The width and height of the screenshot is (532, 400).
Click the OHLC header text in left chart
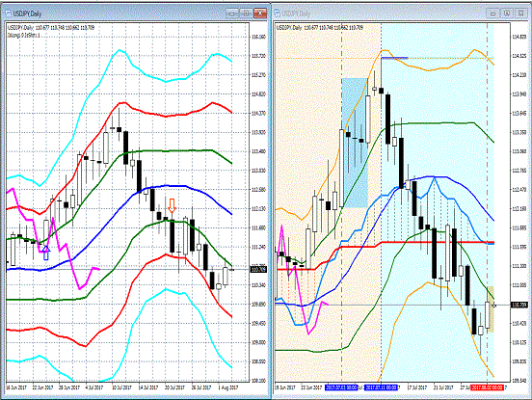51,28
